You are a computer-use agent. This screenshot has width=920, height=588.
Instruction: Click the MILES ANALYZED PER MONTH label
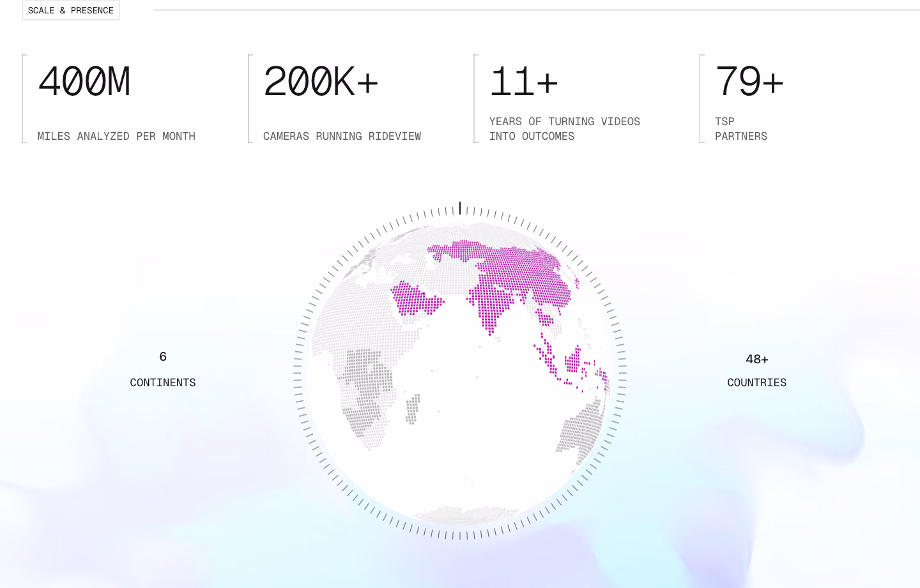coord(116,136)
